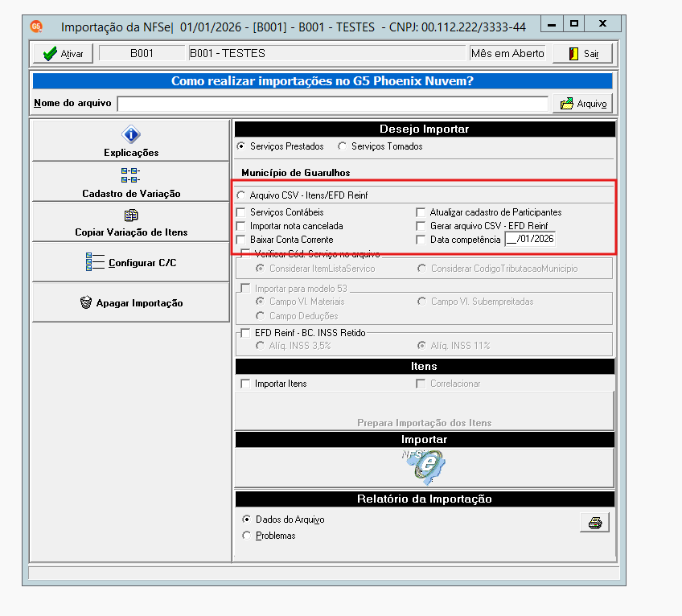The width and height of the screenshot is (682, 616).
Task: Click the G5 application icon in title bar
Action: [36, 27]
